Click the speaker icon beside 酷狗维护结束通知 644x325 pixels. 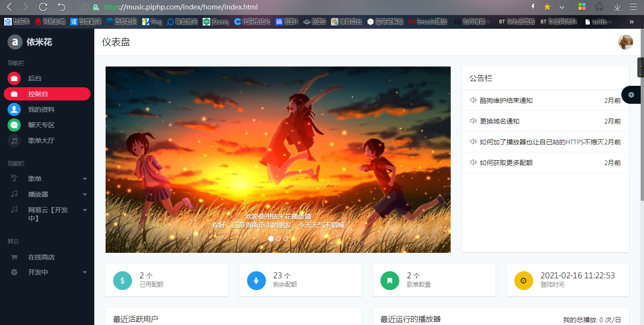pyautogui.click(x=473, y=100)
